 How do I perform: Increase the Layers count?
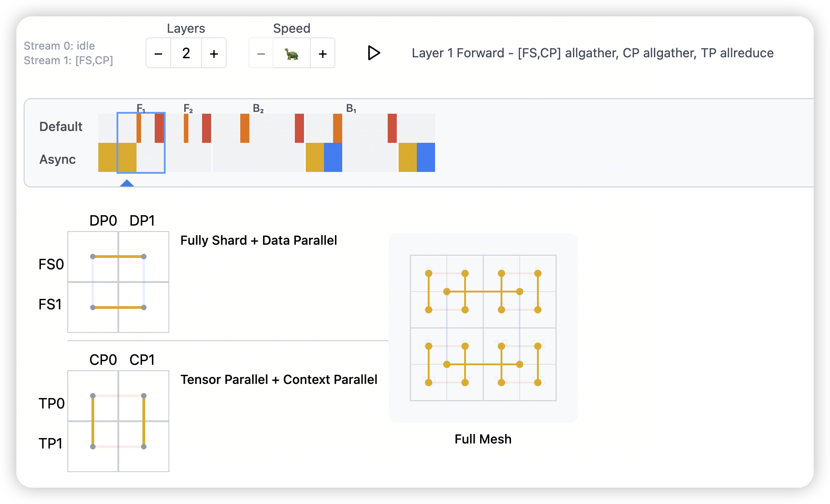[x=214, y=54]
